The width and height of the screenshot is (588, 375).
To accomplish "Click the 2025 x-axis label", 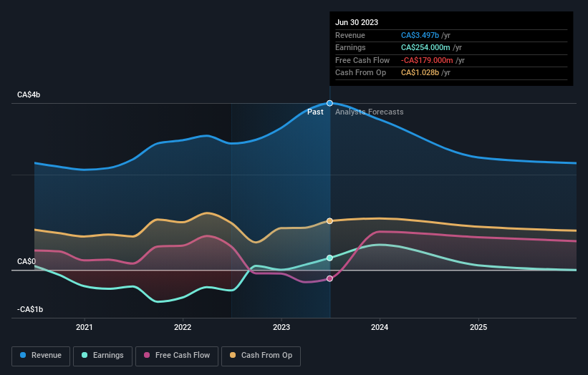I will point(478,327).
